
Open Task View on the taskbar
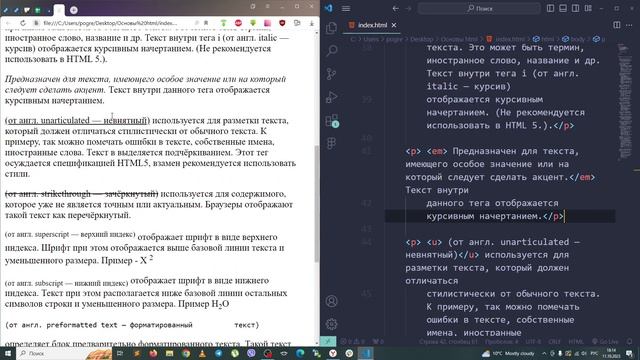pos(120,353)
